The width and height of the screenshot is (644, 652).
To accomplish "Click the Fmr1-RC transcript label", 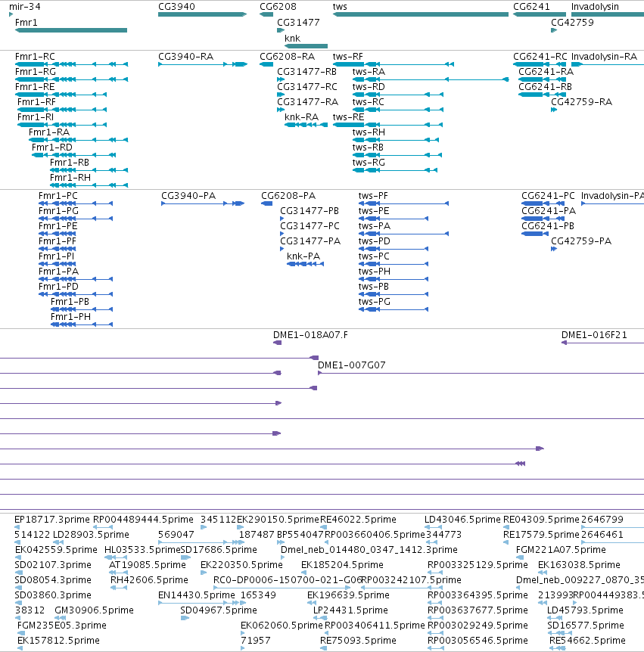I will pyautogui.click(x=35, y=57).
